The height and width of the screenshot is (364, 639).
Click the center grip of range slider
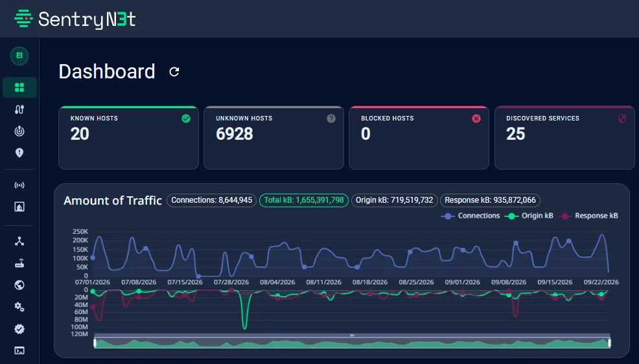pyautogui.click(x=352, y=336)
